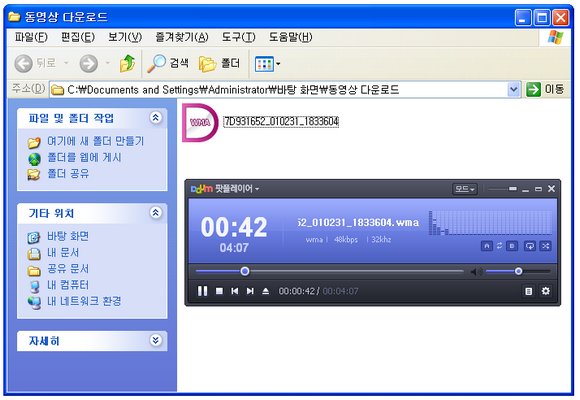Open 내 네트워크 환경 link
Image resolution: width=580 pixels, height=400 pixels.
pyautogui.click(x=84, y=301)
